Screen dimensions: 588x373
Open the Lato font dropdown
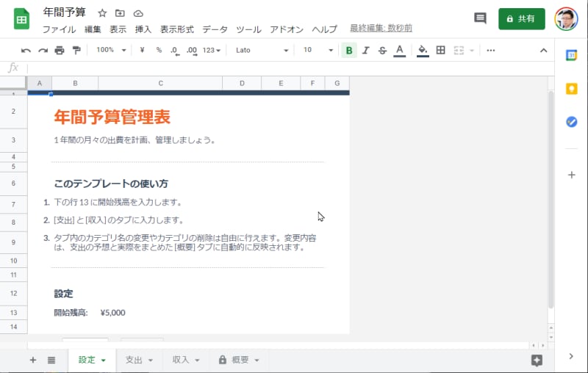pyautogui.click(x=262, y=50)
